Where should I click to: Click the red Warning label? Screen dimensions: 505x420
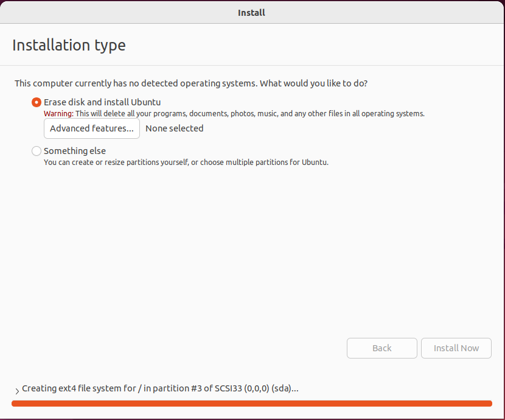tap(58, 114)
